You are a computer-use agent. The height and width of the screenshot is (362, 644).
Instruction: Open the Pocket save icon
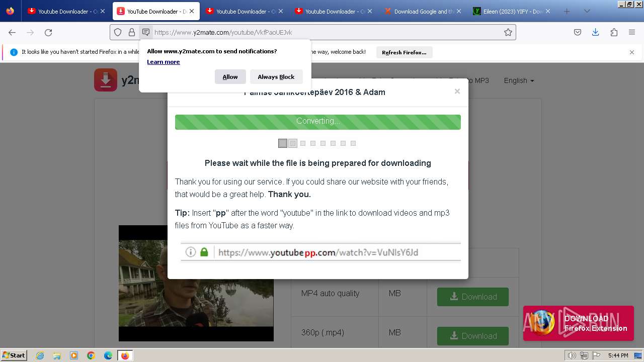tap(578, 32)
